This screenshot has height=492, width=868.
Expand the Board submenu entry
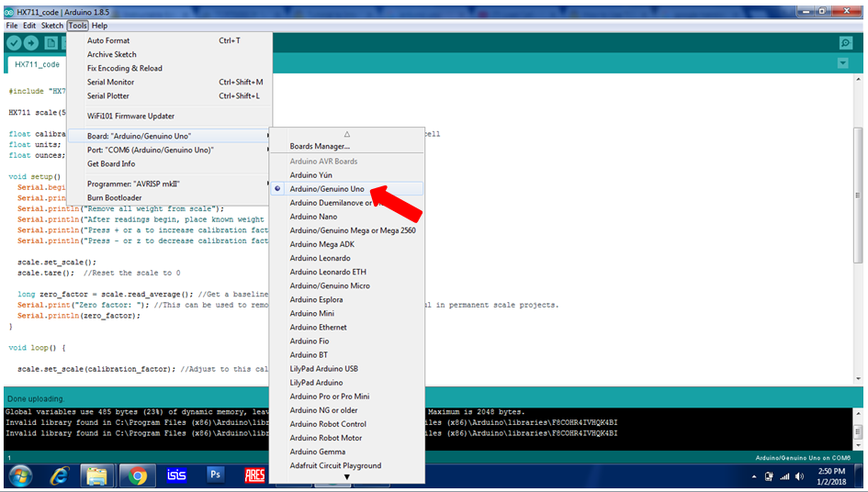point(170,136)
